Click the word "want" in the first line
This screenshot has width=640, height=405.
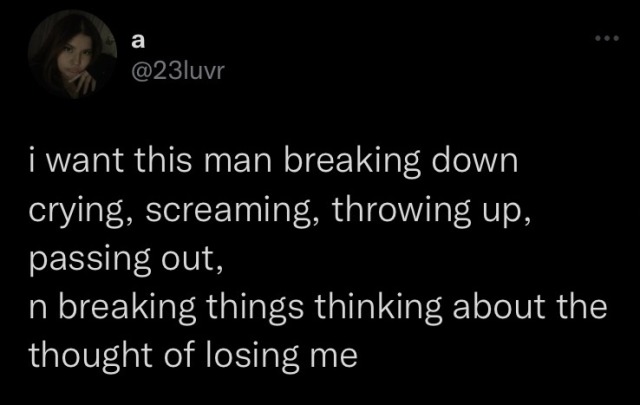click(84, 161)
